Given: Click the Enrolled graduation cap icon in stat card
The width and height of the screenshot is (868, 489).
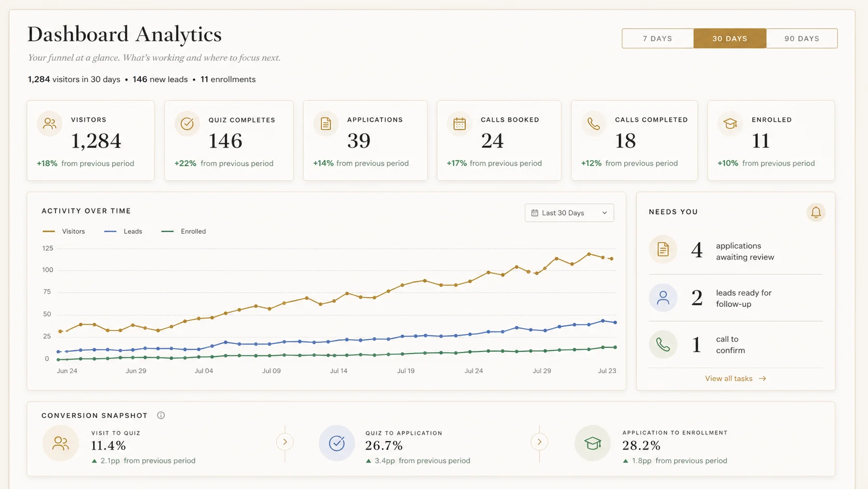Looking at the screenshot, I should click(x=730, y=124).
